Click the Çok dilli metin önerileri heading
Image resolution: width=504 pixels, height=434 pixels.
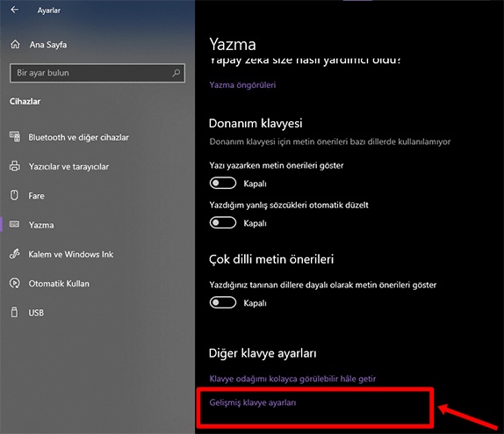(271, 259)
